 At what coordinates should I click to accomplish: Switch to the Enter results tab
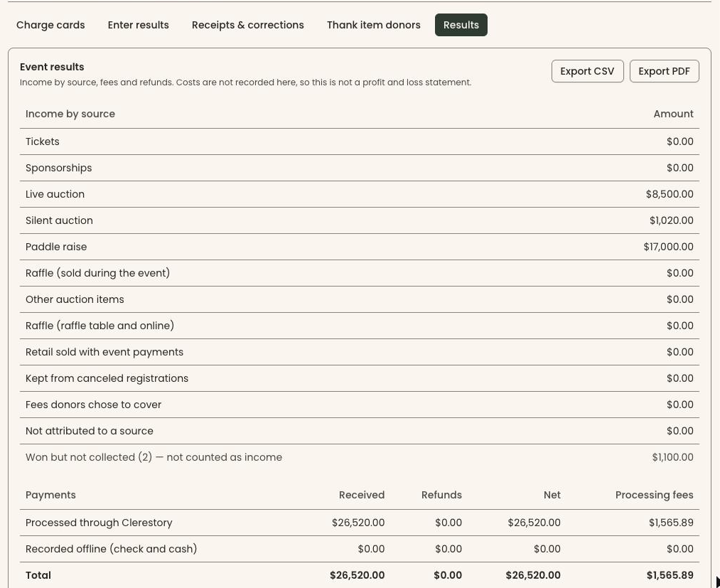point(138,25)
